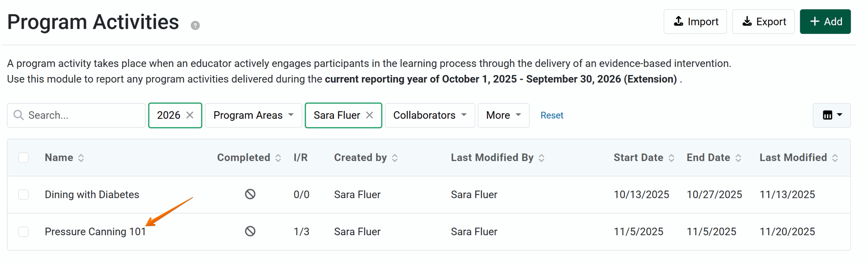Click the Dining with Diabetes incomplete status icon
Viewport: 868px width, 263px height.
(250, 194)
